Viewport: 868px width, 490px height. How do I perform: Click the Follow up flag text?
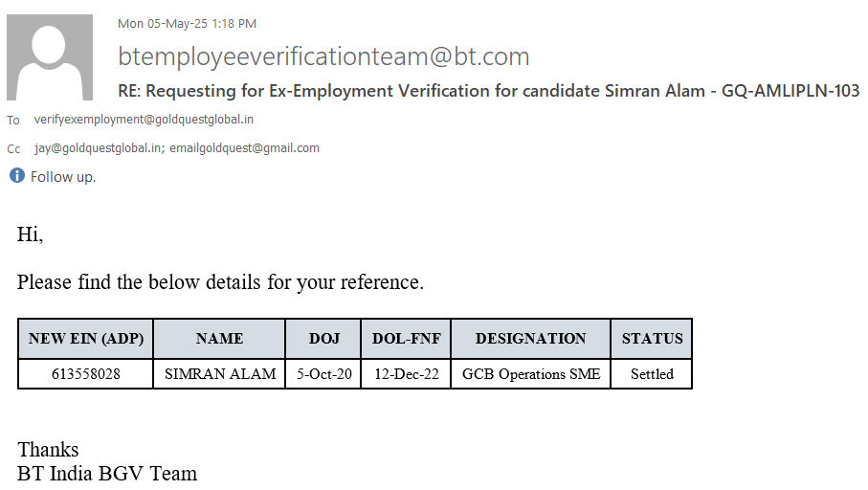point(63,177)
